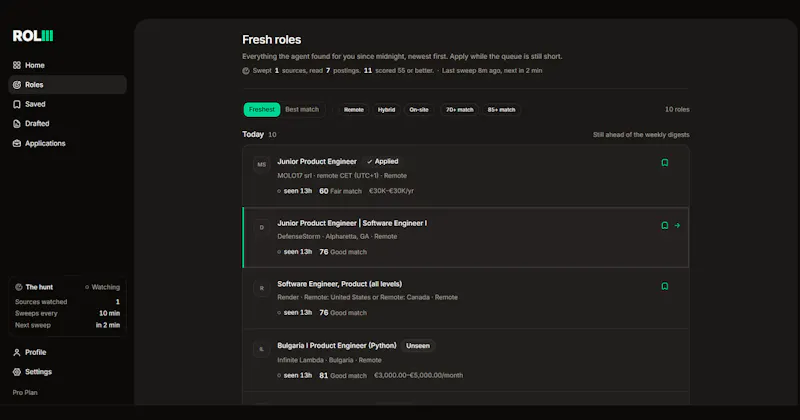Screen dimensions: 800x420
Task: Click the R avatar for Render
Action: click(x=262, y=288)
